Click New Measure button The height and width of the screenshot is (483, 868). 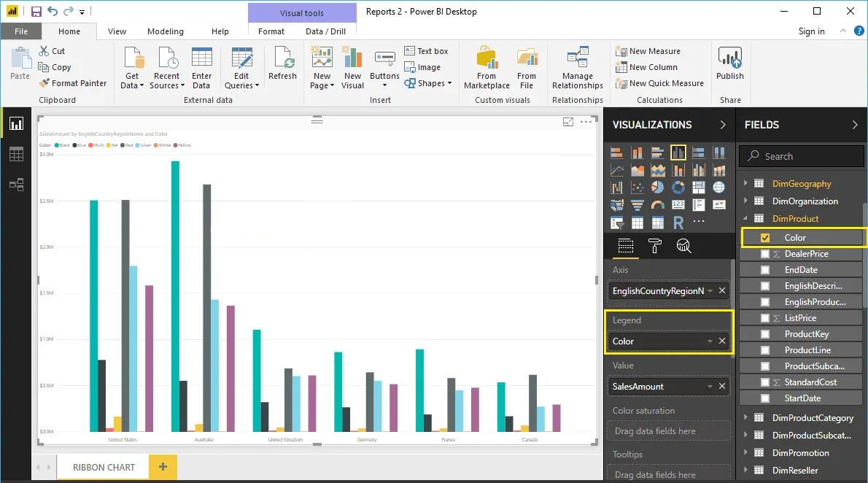[x=648, y=51]
